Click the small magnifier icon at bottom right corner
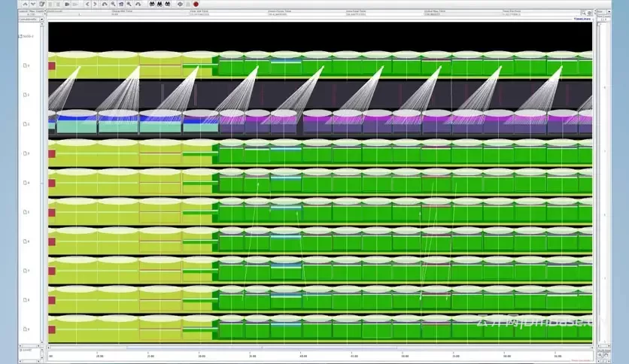The width and height of the screenshot is (629, 364). pyautogui.click(x=600, y=355)
